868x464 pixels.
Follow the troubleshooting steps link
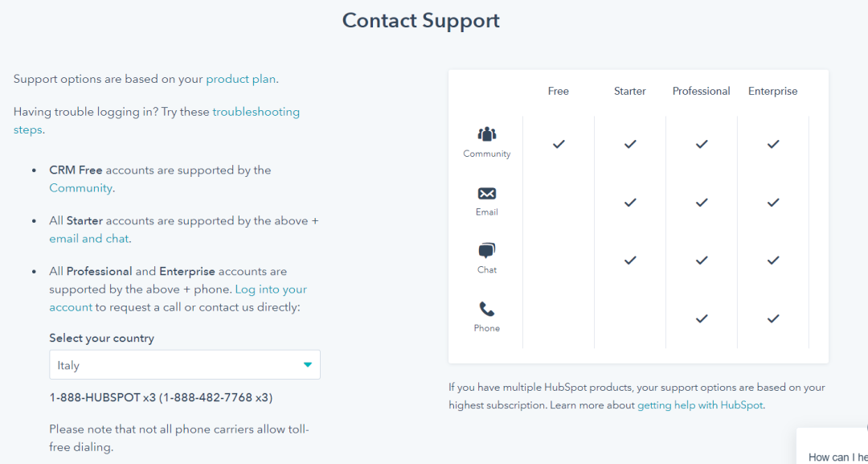point(256,112)
